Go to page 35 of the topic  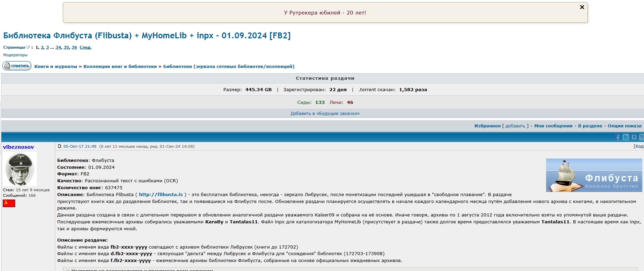click(66, 47)
